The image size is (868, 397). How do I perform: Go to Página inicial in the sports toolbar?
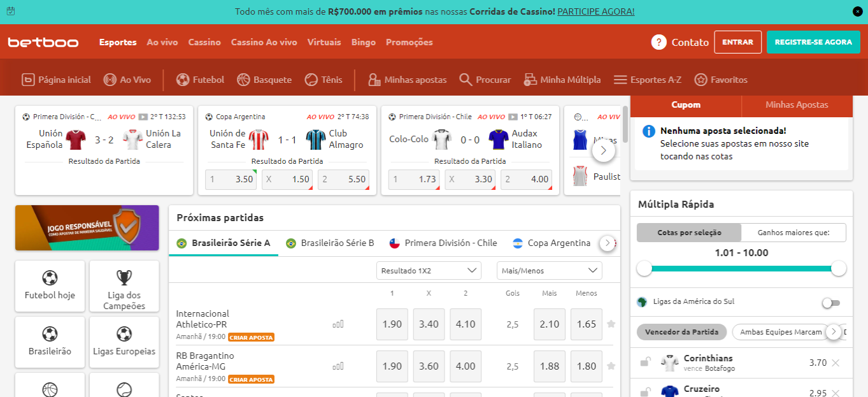coord(56,80)
